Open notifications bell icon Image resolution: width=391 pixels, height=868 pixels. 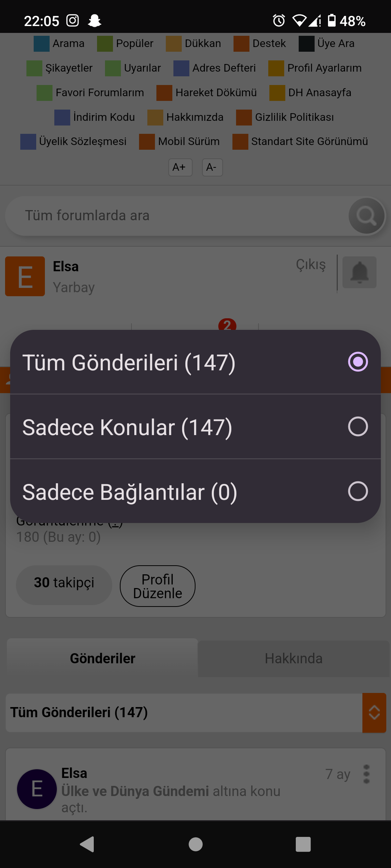(360, 272)
